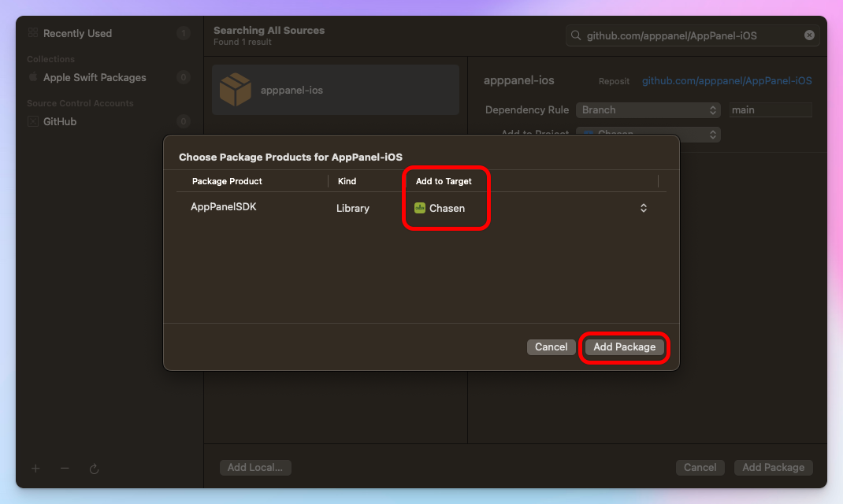Add a source control account with plus icon
Image resolution: width=843 pixels, height=504 pixels.
(x=35, y=468)
